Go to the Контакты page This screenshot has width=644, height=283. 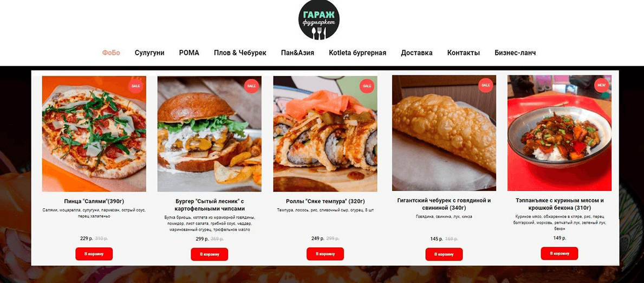coord(463,53)
